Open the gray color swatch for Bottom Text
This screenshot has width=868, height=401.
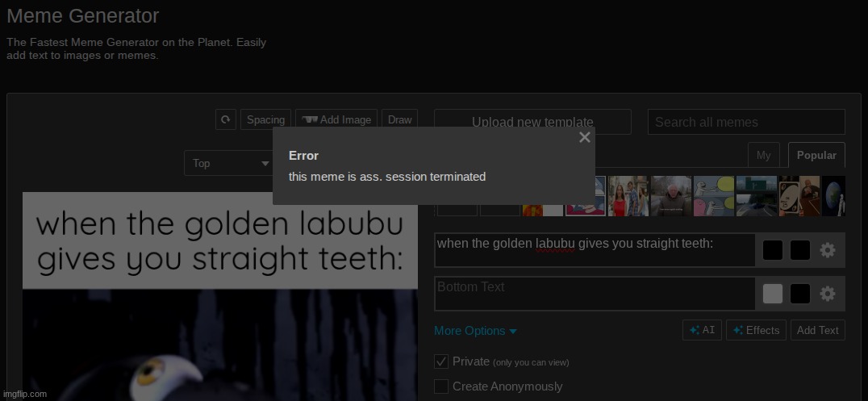[772, 294]
